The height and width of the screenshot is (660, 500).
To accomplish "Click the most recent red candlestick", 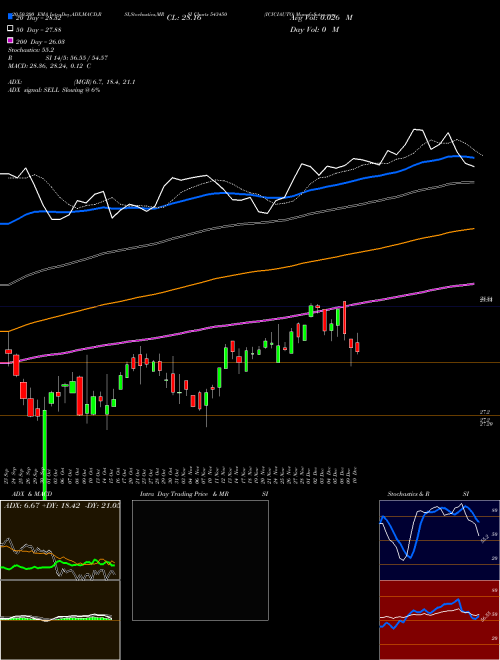I will tap(357, 347).
